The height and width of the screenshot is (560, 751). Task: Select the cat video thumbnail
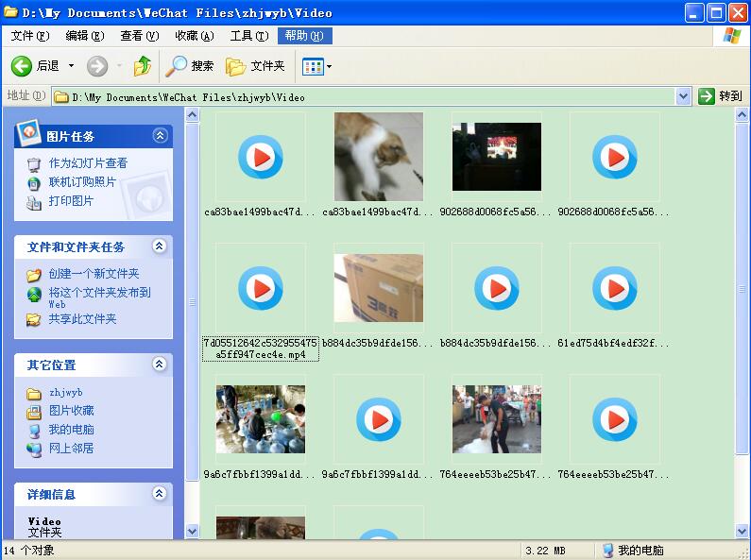click(x=378, y=157)
